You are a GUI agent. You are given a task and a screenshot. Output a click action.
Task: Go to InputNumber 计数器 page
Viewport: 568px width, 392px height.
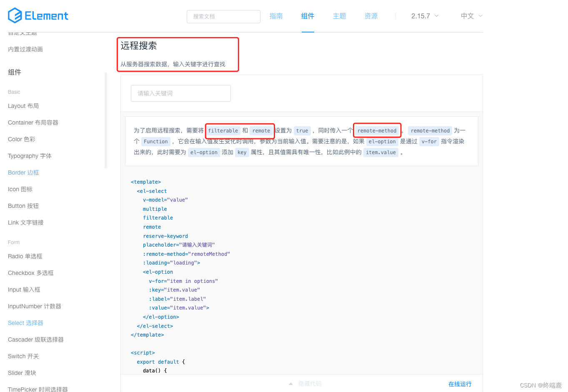click(35, 306)
